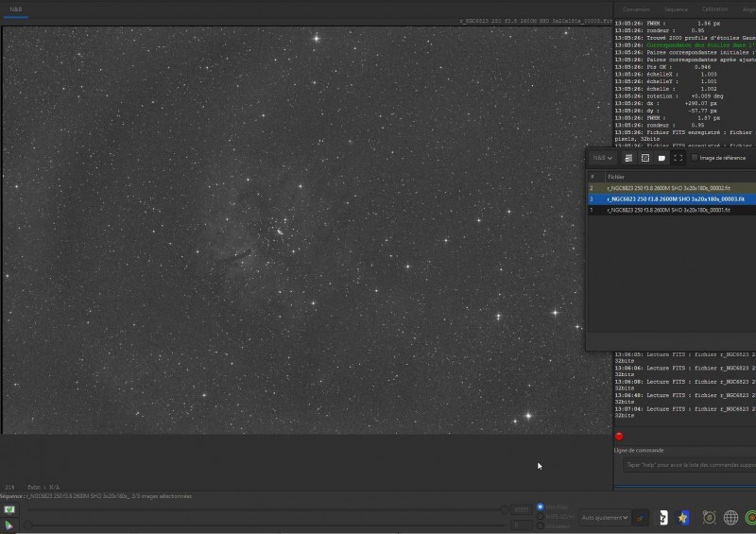Click the green Correspondance des étoiles log line
Image resolution: width=756 pixels, height=534 pixels.
pyautogui.click(x=685, y=44)
